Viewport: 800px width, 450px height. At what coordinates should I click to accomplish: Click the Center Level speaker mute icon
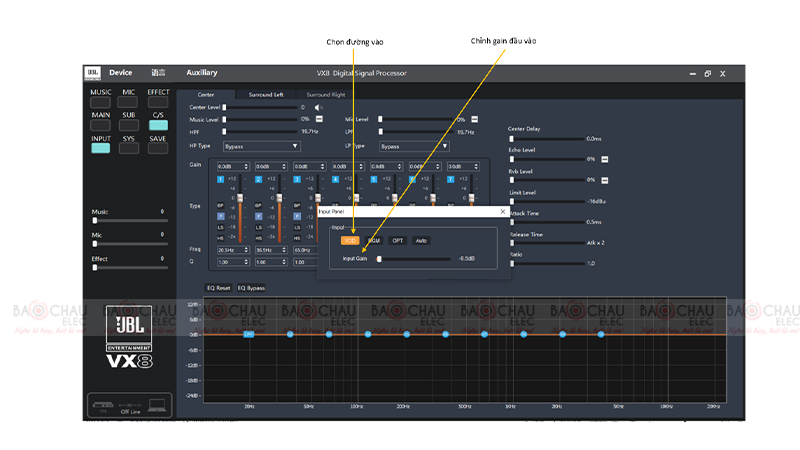tap(319, 107)
